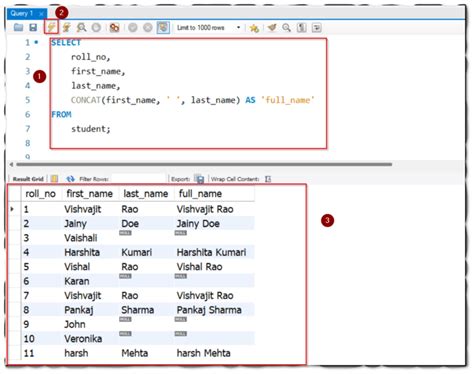Image resolution: width=474 pixels, height=374 pixels.
Task: Rollback the transaction with the cross circle icon
Action: pyautogui.click(x=148, y=27)
